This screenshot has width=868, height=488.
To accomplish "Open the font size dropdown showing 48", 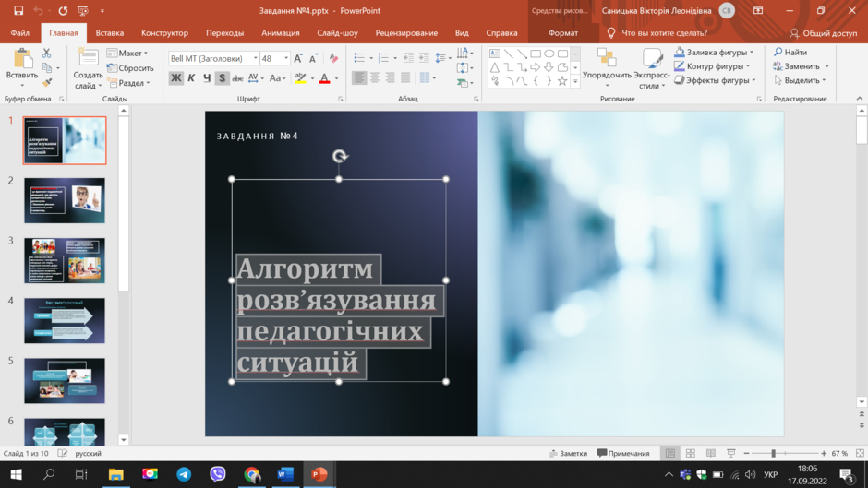I will [x=286, y=58].
